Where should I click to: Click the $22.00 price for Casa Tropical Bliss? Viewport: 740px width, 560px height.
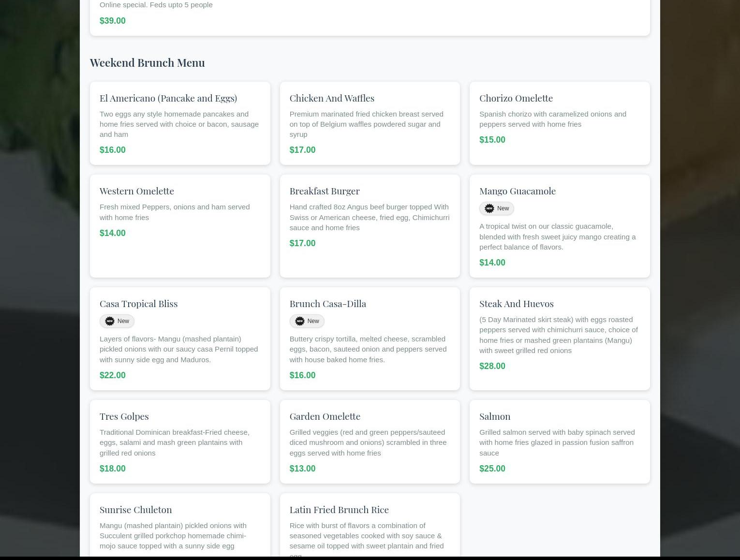click(x=112, y=375)
